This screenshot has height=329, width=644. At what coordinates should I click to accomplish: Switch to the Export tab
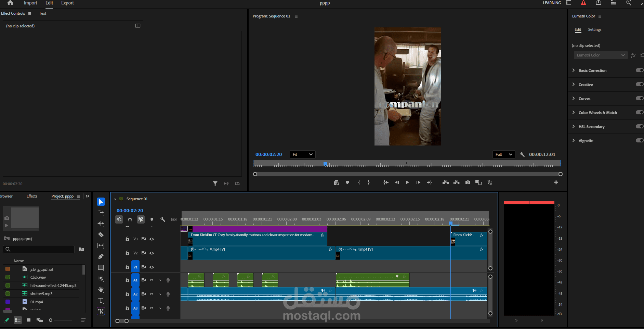coord(67,3)
